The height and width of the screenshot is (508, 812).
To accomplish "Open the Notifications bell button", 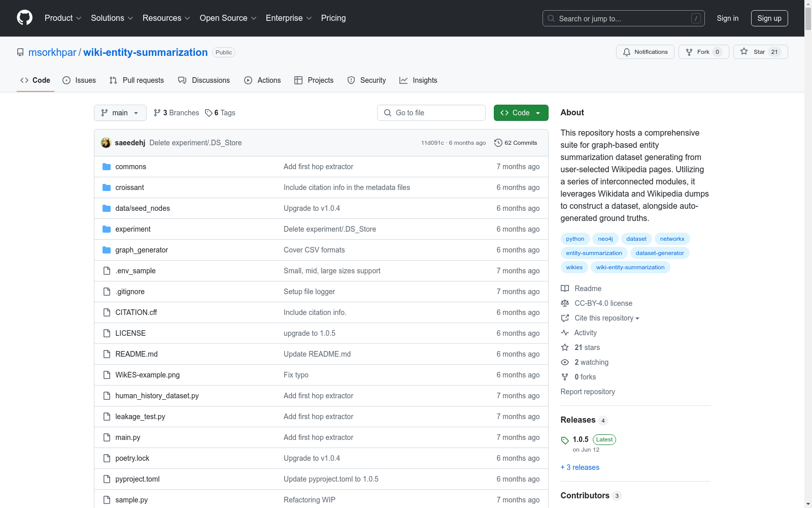I will coord(645,52).
